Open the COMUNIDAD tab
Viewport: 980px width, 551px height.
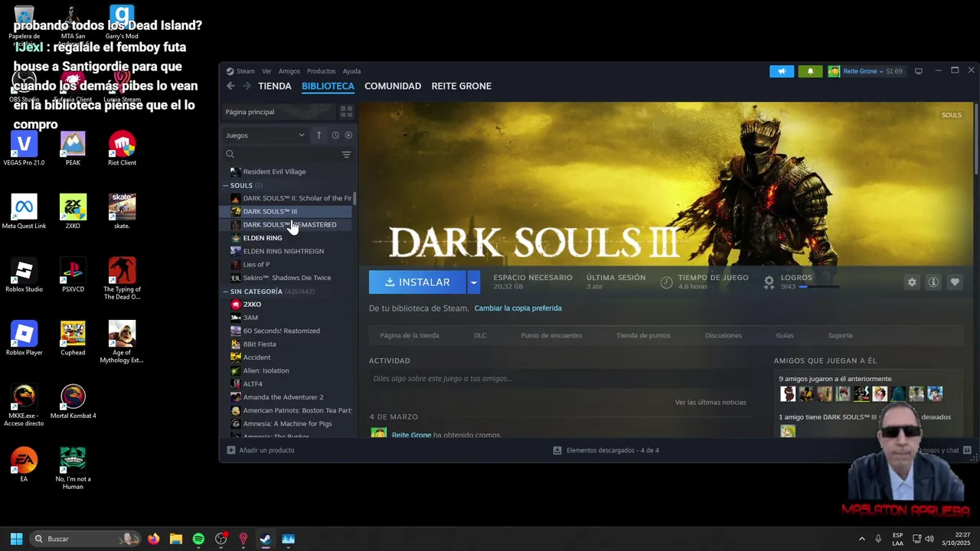tap(393, 86)
